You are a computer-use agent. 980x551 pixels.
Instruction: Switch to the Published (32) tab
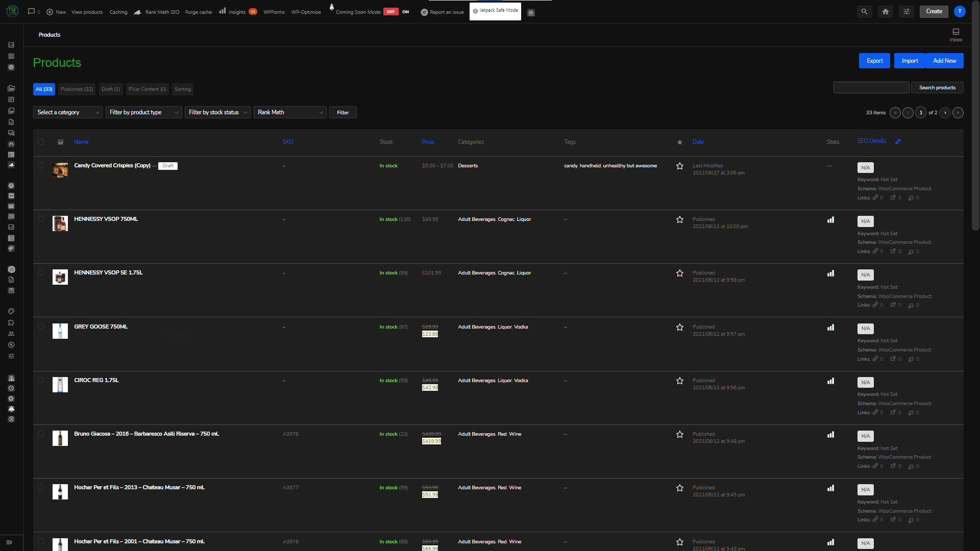(x=77, y=89)
